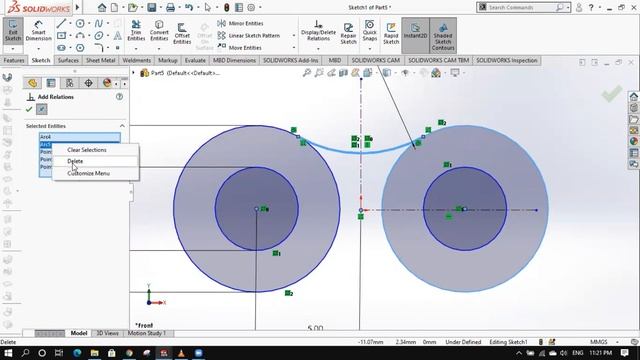Open Exit Sketch dropdown arrow
Viewport: 640px width, 360px height.
coord(13,49)
